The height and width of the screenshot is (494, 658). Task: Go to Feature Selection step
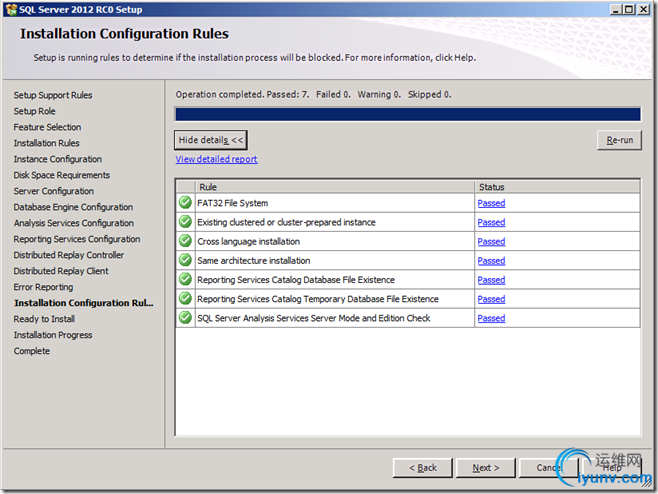47,127
